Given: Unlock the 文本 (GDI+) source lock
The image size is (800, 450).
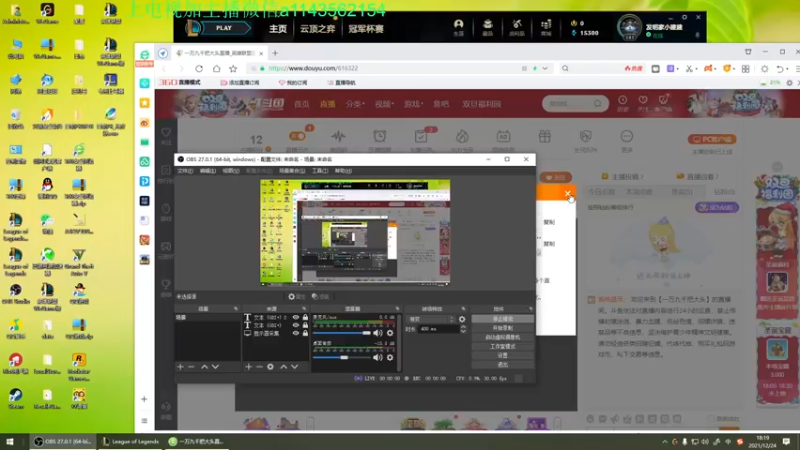Looking at the screenshot, I should [305, 325].
